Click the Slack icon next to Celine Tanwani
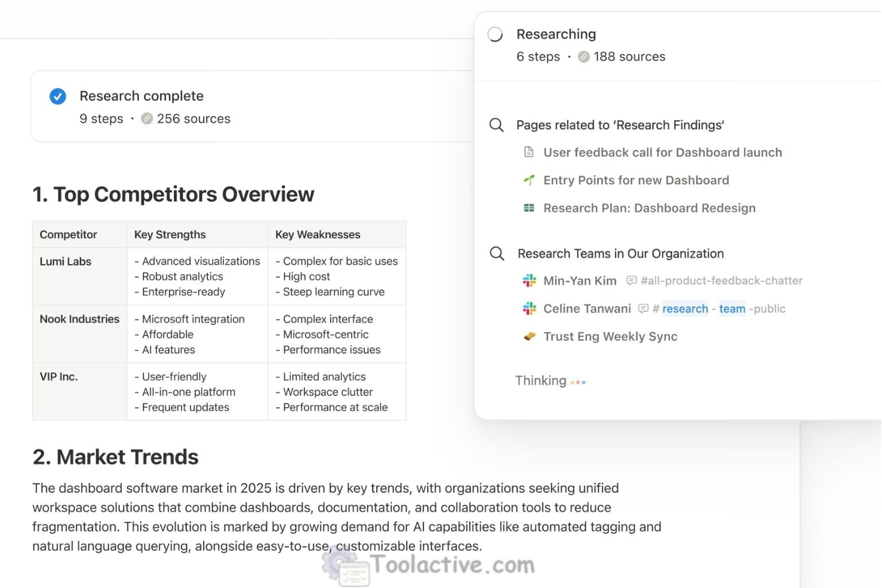882x588 pixels. 529,309
